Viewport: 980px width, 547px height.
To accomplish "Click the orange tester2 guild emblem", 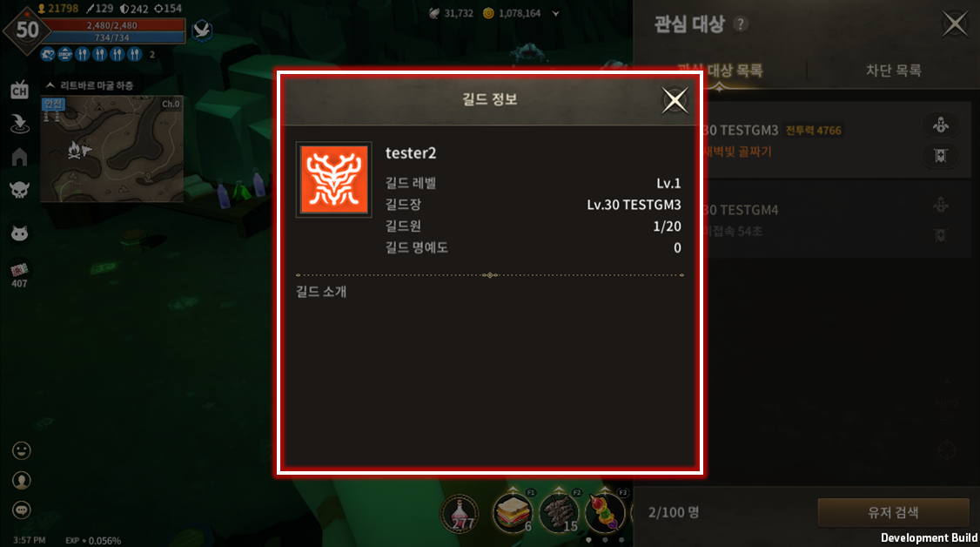I will (333, 179).
